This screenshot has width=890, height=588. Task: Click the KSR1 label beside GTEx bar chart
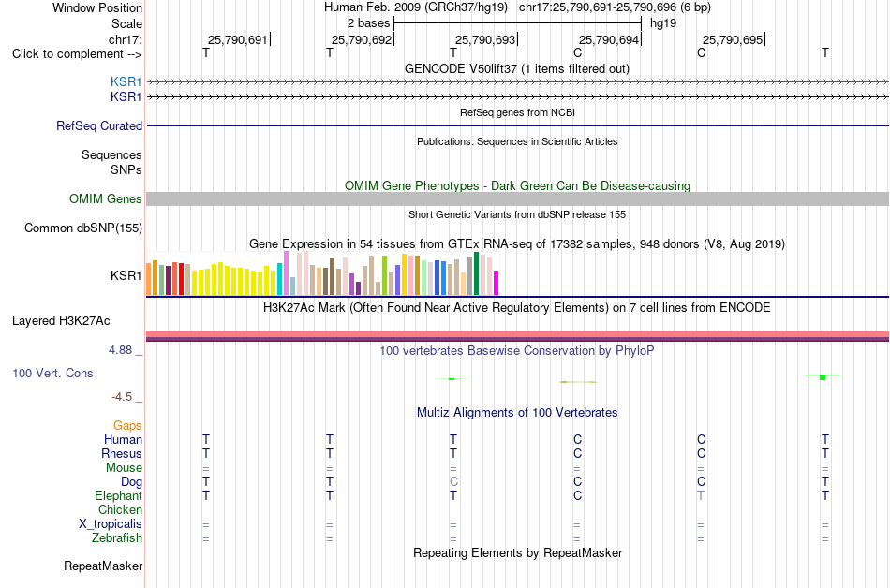click(x=126, y=275)
